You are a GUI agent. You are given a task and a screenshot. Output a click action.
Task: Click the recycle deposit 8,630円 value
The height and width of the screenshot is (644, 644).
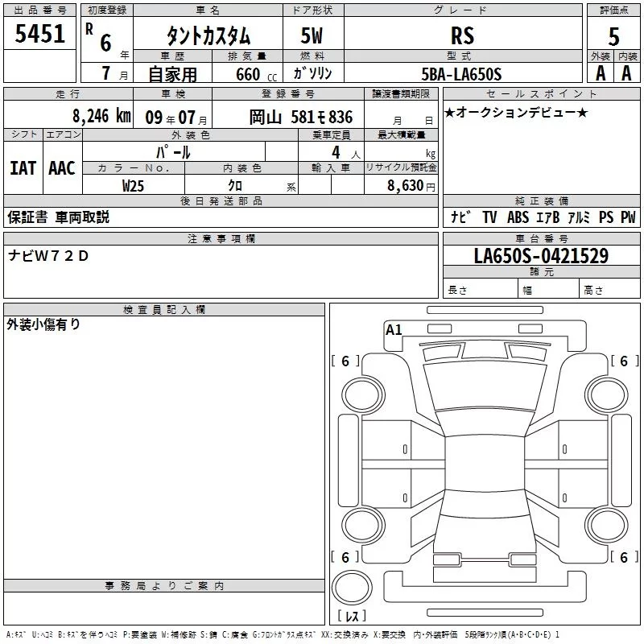click(411, 185)
